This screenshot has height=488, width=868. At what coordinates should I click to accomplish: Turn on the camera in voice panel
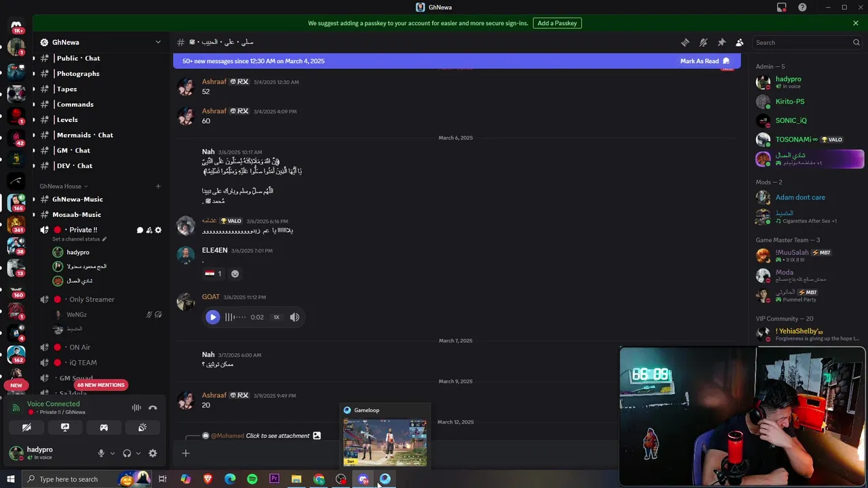pos(26,428)
